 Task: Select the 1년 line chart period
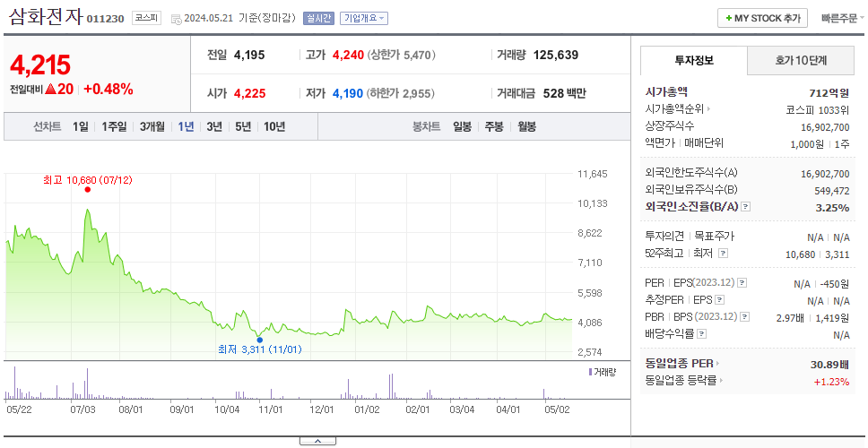(x=186, y=126)
